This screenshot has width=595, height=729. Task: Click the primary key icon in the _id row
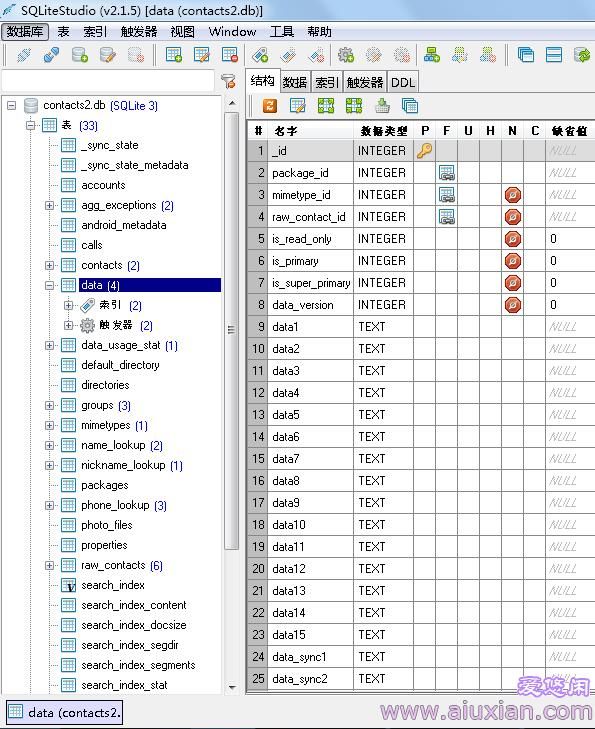[x=424, y=151]
